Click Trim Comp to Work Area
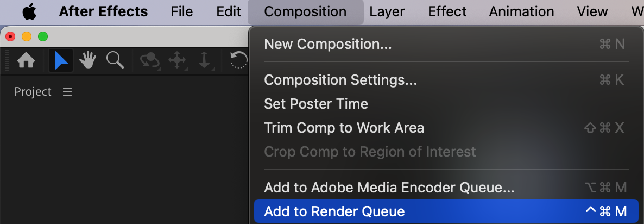 (x=344, y=128)
